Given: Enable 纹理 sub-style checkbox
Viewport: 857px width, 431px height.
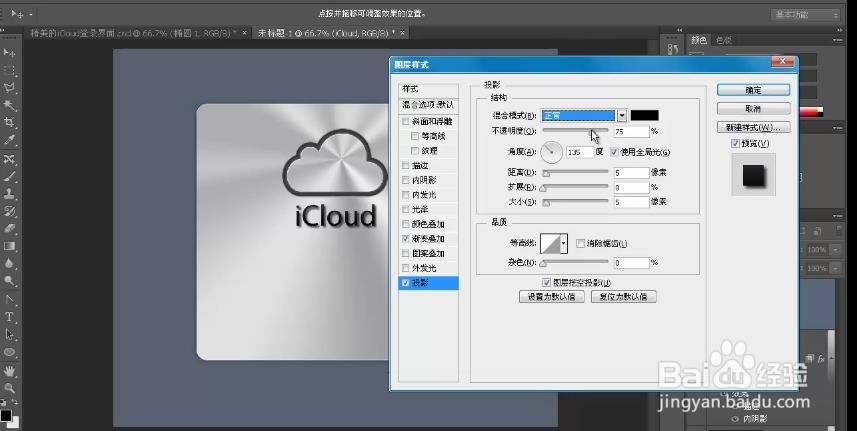Looking at the screenshot, I should pos(415,151).
